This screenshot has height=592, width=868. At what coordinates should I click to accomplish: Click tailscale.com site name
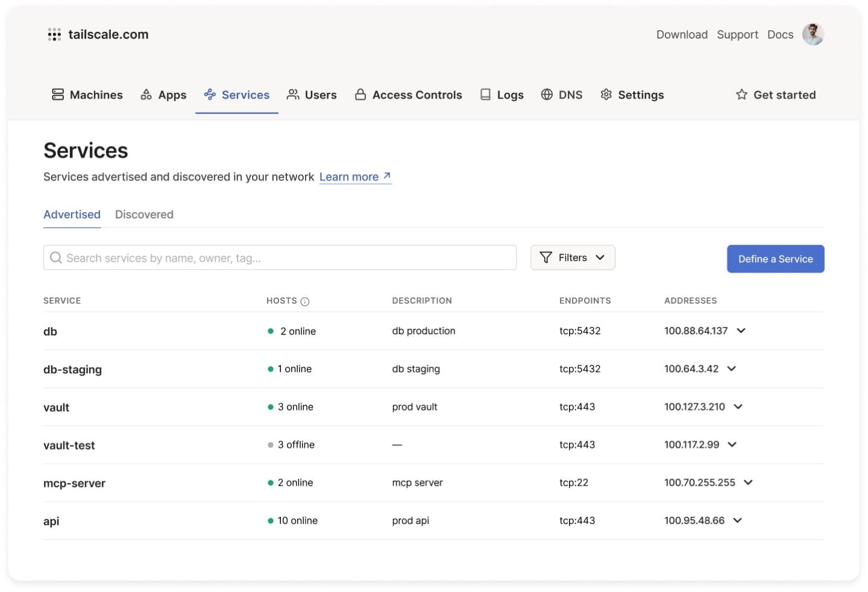point(108,34)
